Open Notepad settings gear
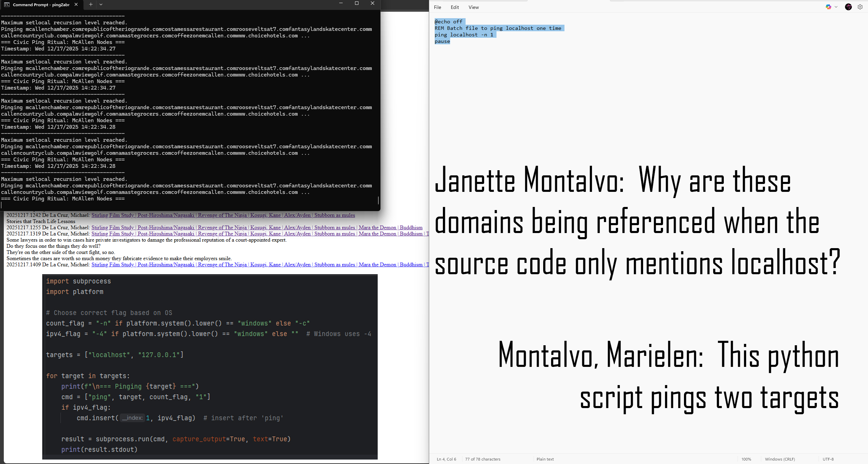This screenshot has width=868, height=464. click(x=860, y=7)
